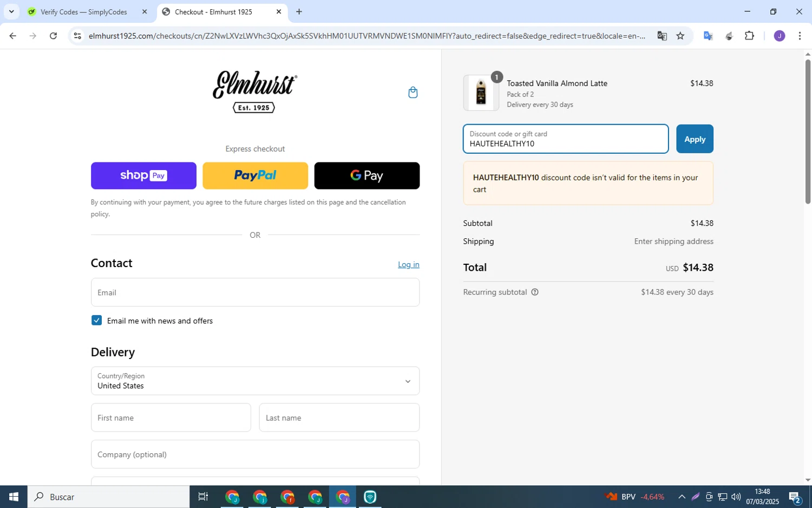
Task: Open the active Chrome taskbar icon
Action: click(343, 497)
